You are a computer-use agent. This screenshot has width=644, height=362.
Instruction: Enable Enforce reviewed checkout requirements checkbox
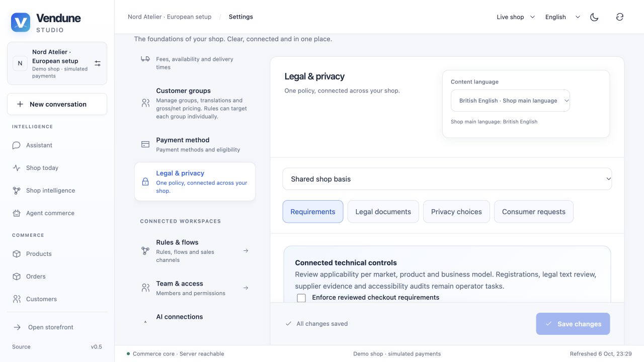point(301,298)
